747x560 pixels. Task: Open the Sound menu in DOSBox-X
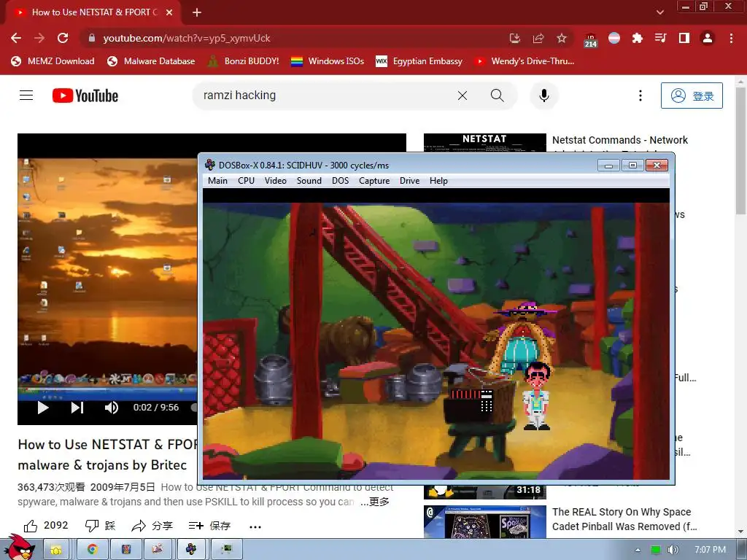click(309, 181)
